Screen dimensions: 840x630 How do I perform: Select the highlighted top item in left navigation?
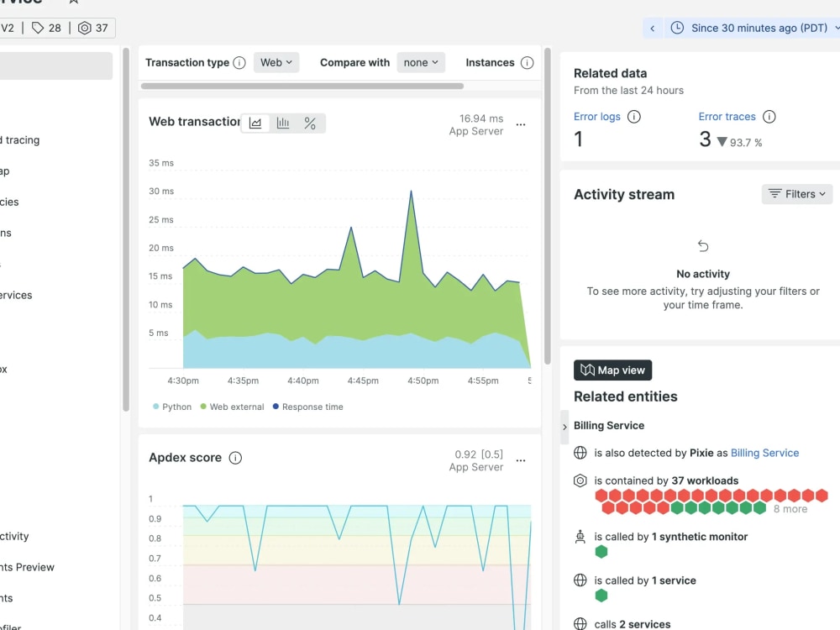[56, 66]
